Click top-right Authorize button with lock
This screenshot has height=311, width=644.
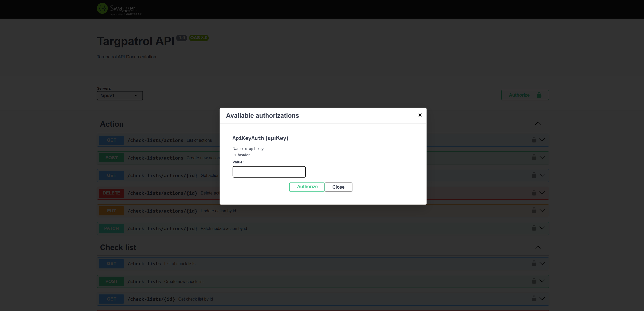pos(525,95)
